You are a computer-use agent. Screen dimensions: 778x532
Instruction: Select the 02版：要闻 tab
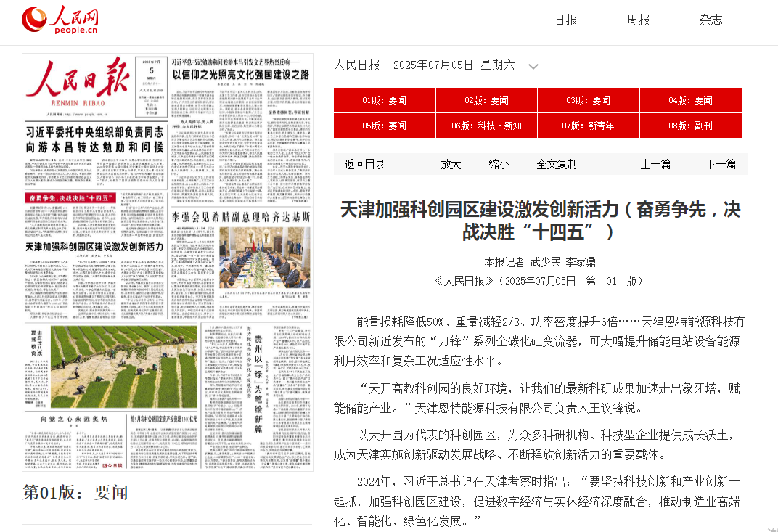(x=487, y=100)
